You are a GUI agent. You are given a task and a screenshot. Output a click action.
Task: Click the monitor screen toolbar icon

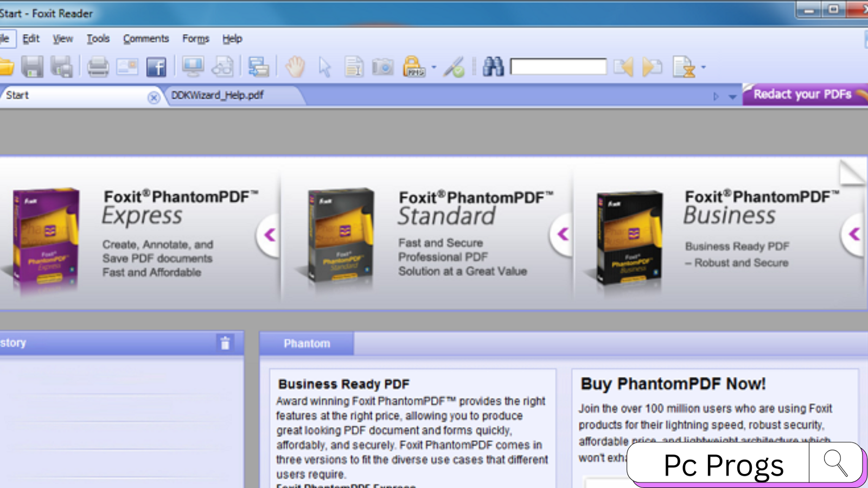193,67
